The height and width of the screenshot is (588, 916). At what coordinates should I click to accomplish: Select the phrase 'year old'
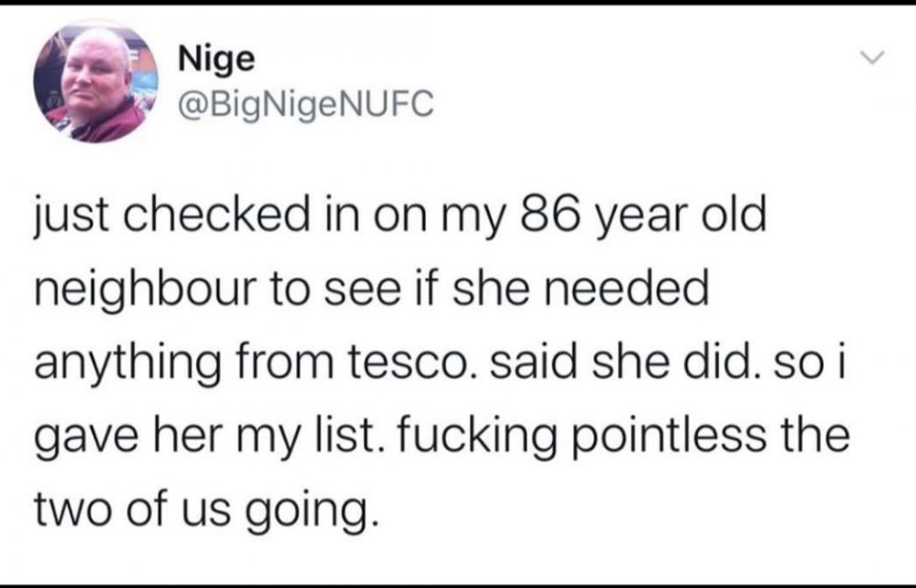tap(682, 217)
